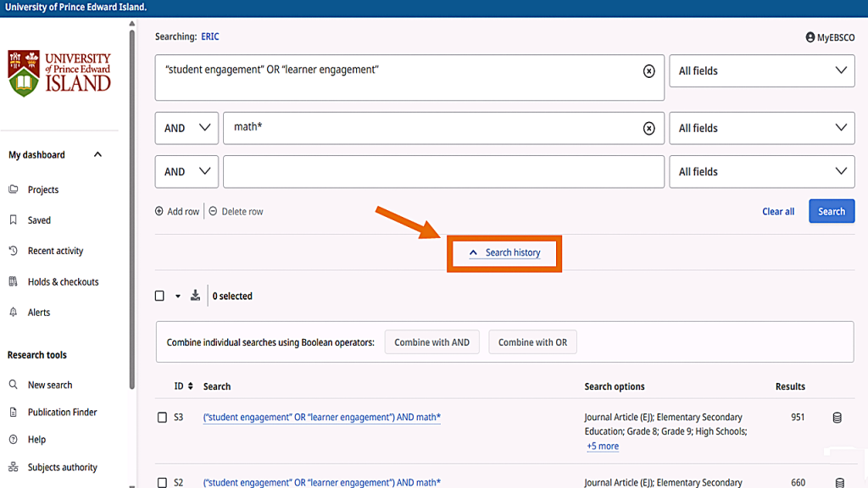Click the download icon beside selection count
The width and height of the screenshot is (868, 488).
196,296
